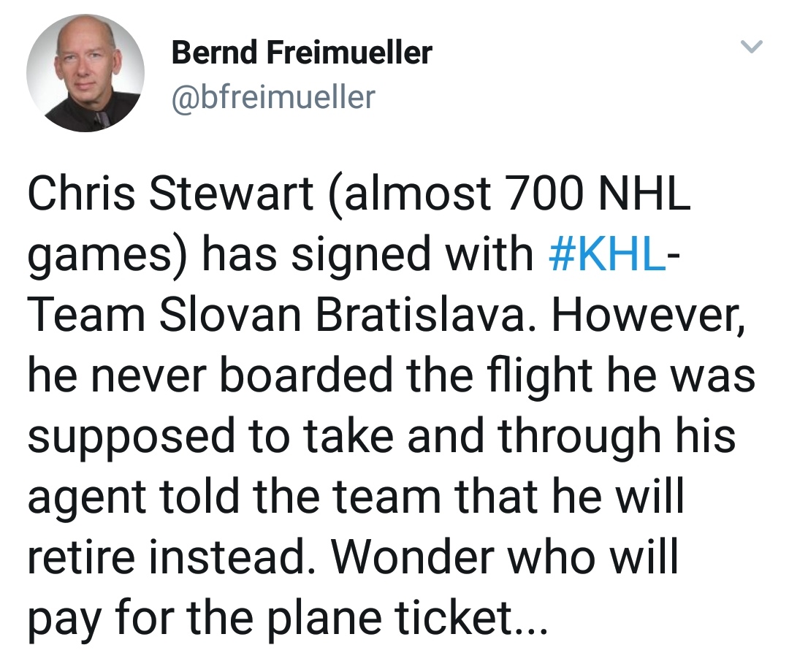Viewport: 789px width, 672px height.
Task: Click the word "through" in the tweet
Action: [575, 435]
